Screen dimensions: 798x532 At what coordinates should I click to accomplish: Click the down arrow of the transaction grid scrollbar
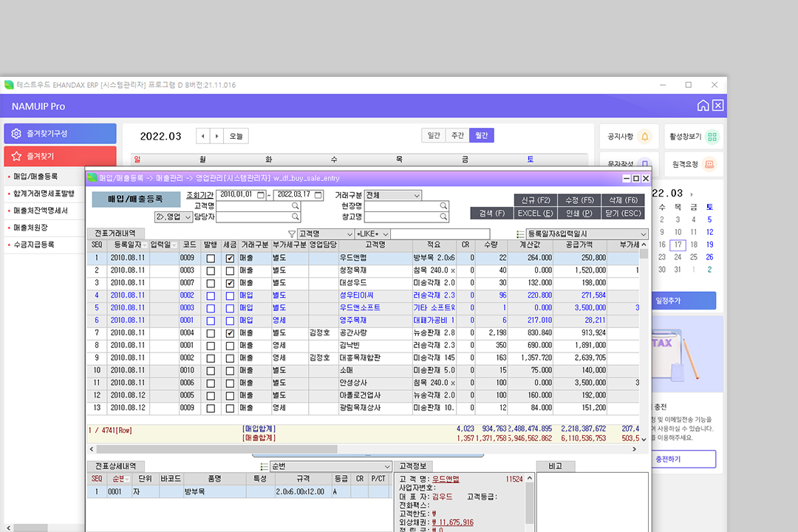[x=644, y=439]
